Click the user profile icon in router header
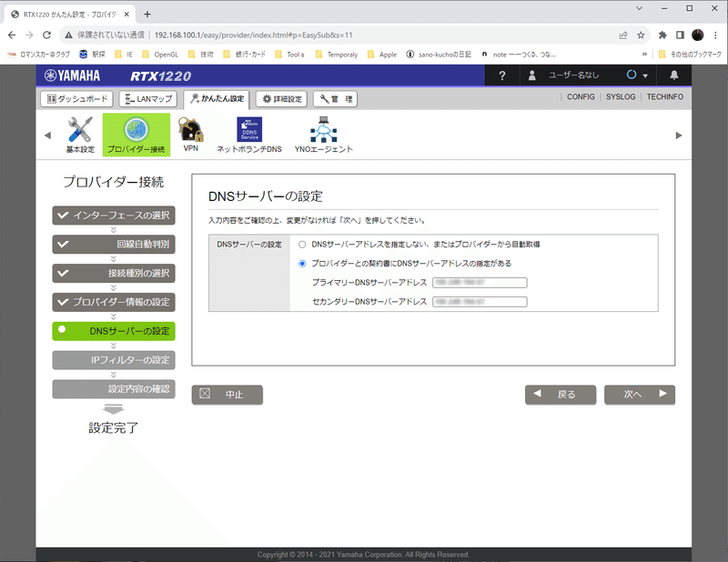728x562 pixels. (x=532, y=75)
